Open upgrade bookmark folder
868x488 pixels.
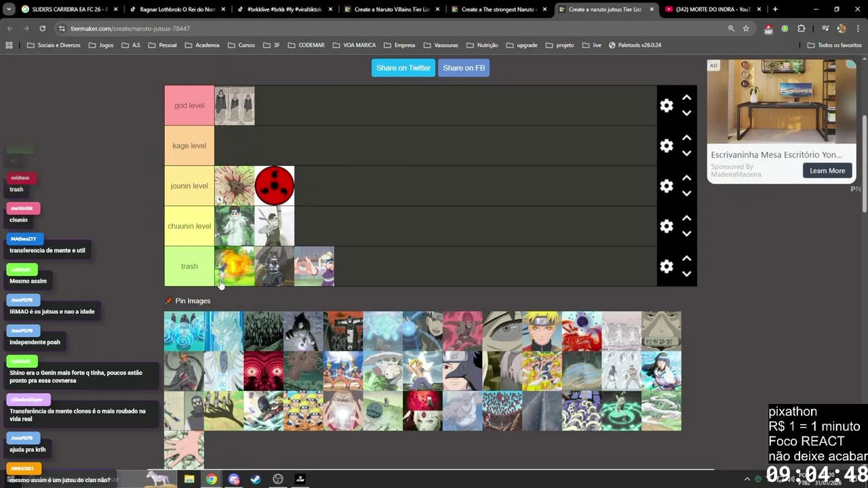click(x=521, y=45)
